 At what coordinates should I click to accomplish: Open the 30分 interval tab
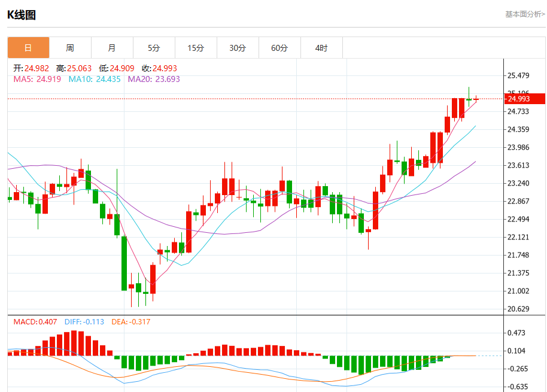(x=238, y=48)
